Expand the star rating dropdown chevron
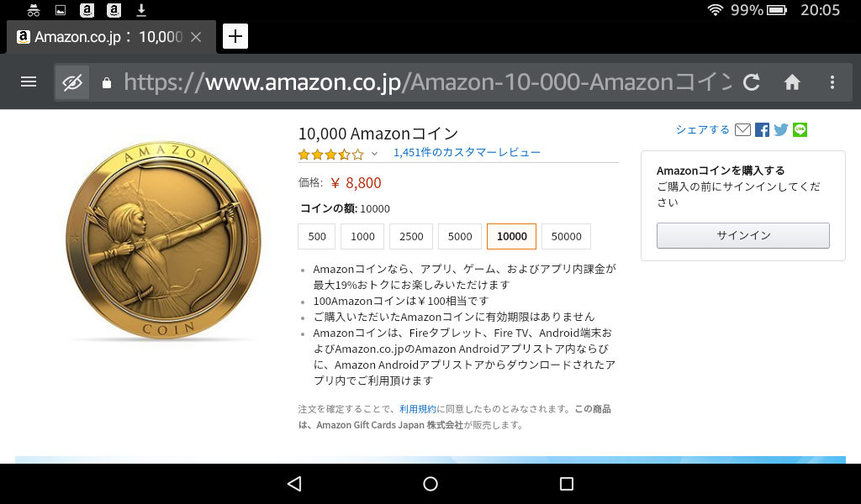 pos(374,154)
